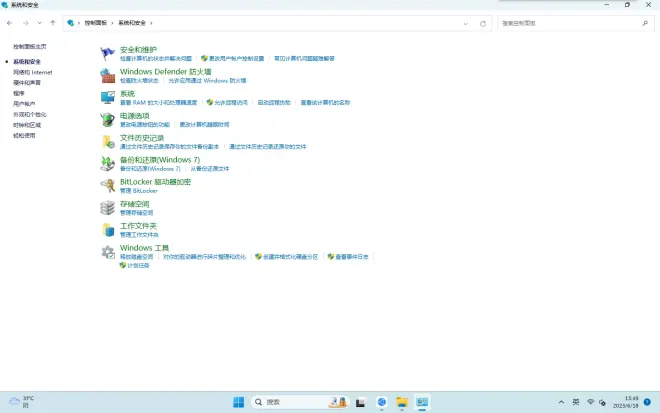Image resolution: width=660 pixels, height=413 pixels.
Task: Open the 安全和维护 heading link
Action: pyautogui.click(x=138, y=50)
